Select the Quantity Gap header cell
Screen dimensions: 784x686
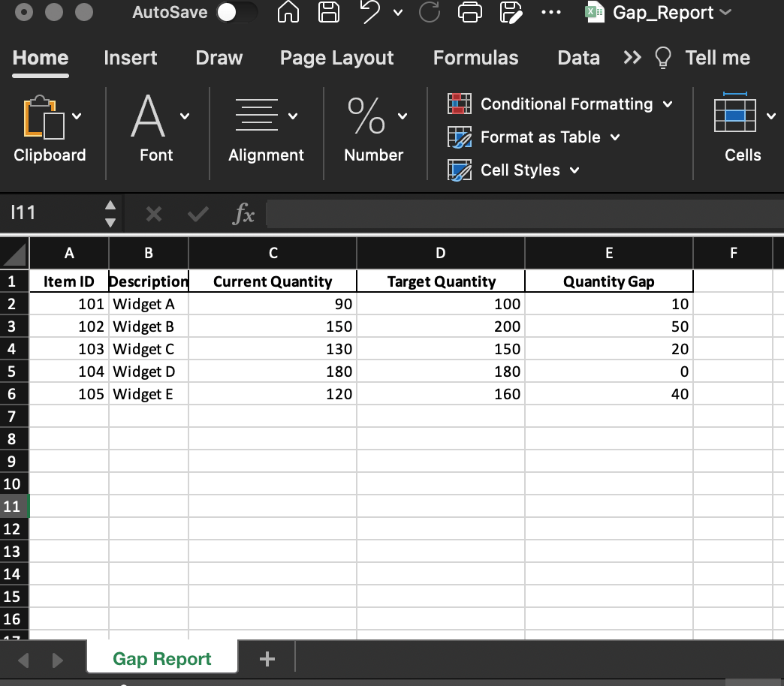[608, 281]
